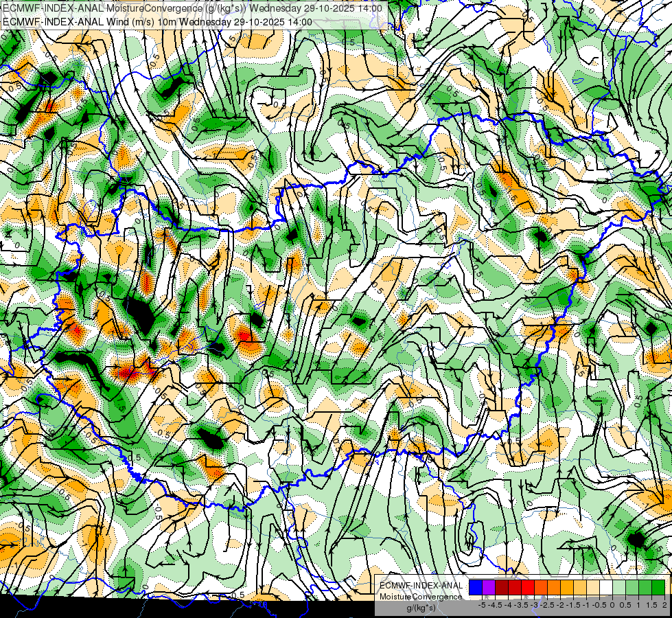Click the pale peach swatch between -1 and -0.5
The image size is (672, 618).
pos(593,587)
